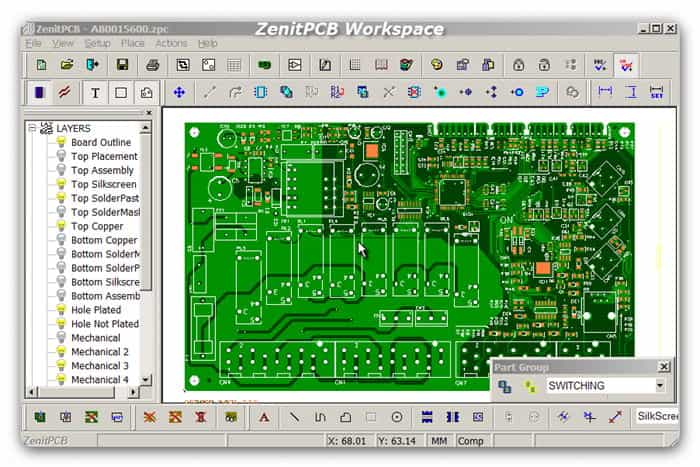Toggle the Bottom Copper layer bulb
This screenshot has height=467, width=700.
(61, 240)
